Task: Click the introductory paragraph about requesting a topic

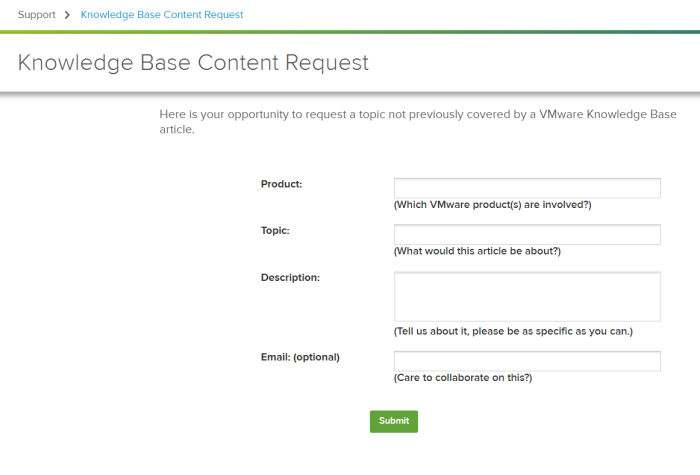Action: point(418,121)
